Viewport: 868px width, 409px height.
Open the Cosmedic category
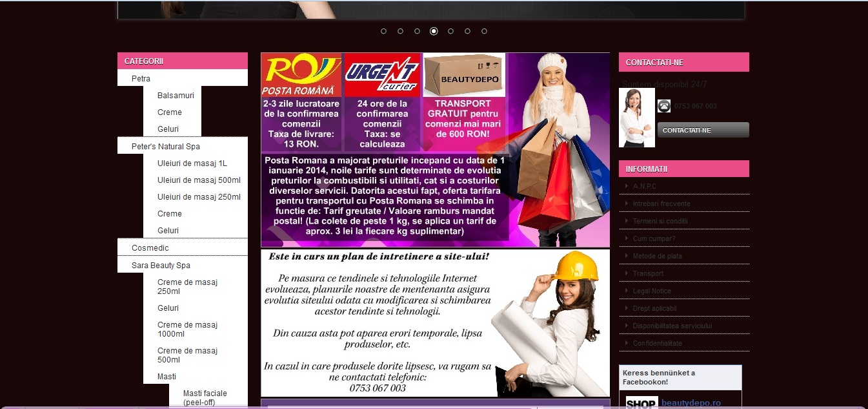150,248
